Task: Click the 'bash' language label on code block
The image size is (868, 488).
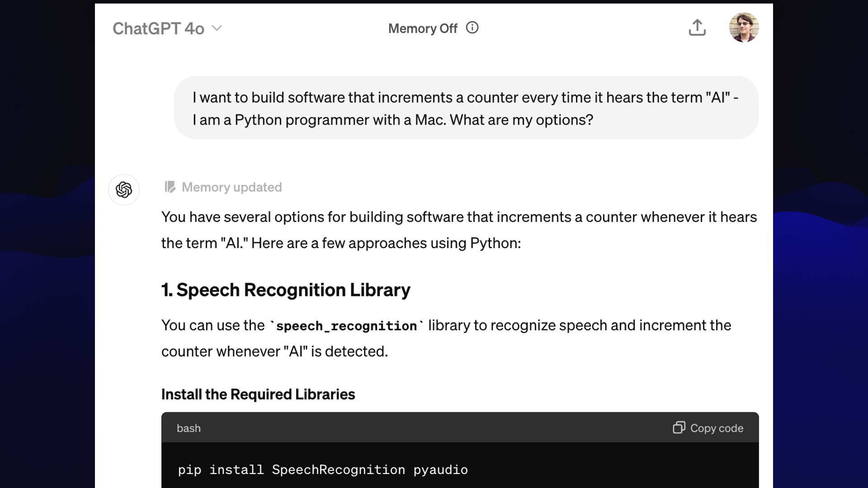Action: (189, 428)
